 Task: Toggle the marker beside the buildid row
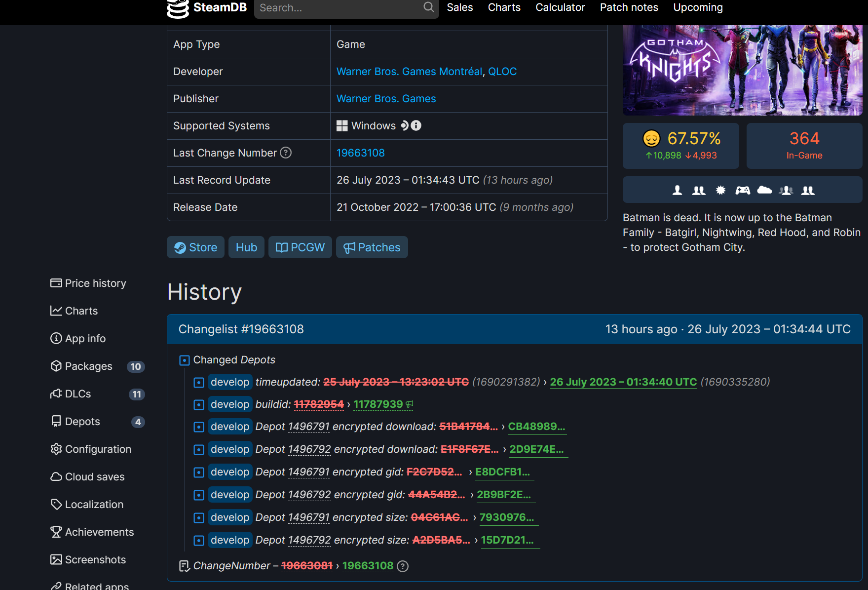[x=199, y=404]
